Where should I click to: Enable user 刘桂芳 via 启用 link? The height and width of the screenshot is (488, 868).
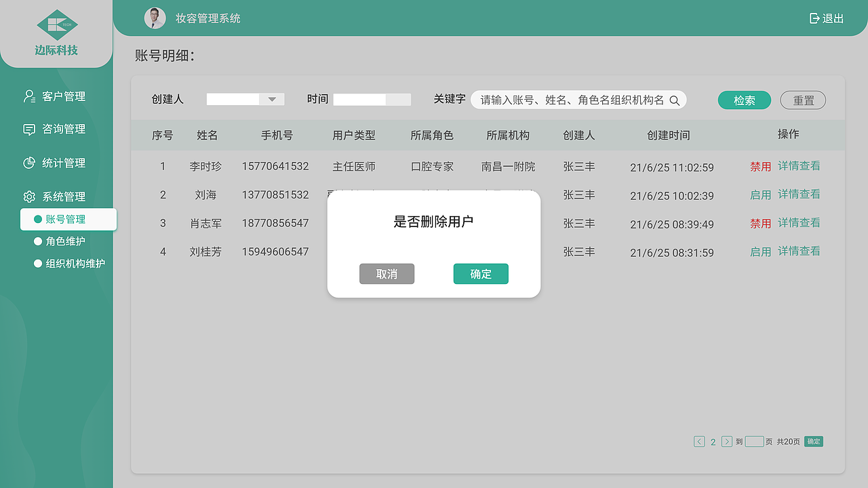coord(761,251)
